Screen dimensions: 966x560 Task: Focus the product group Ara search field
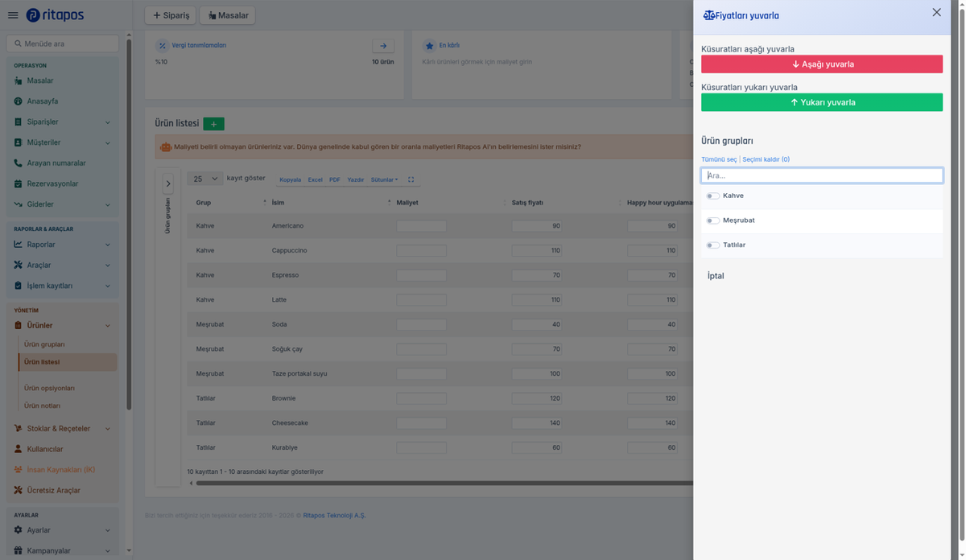[x=822, y=175]
